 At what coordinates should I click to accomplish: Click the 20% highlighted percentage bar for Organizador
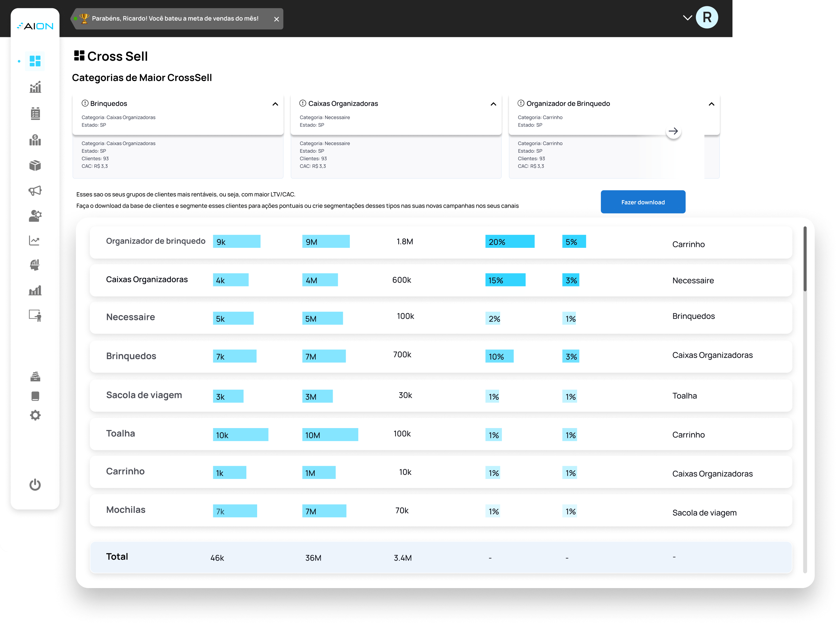[x=510, y=241]
